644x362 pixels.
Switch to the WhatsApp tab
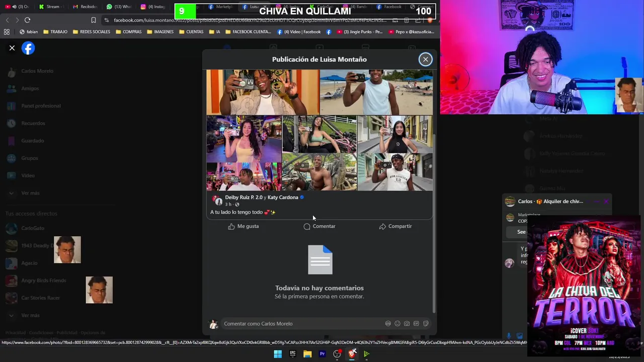(x=119, y=7)
